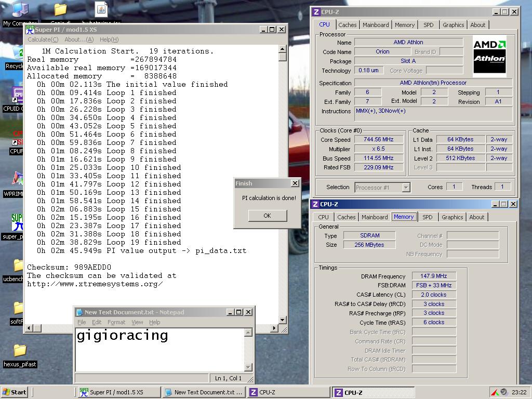Switch to active CPU-Z taskbar button
The height and width of the screenshot is (399, 532).
point(373,393)
